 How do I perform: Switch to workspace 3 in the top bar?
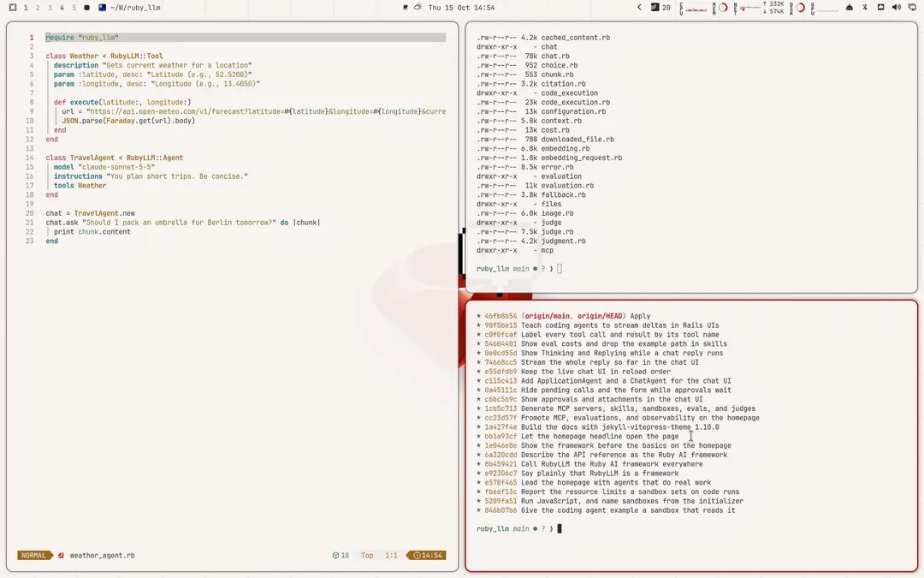click(x=50, y=8)
